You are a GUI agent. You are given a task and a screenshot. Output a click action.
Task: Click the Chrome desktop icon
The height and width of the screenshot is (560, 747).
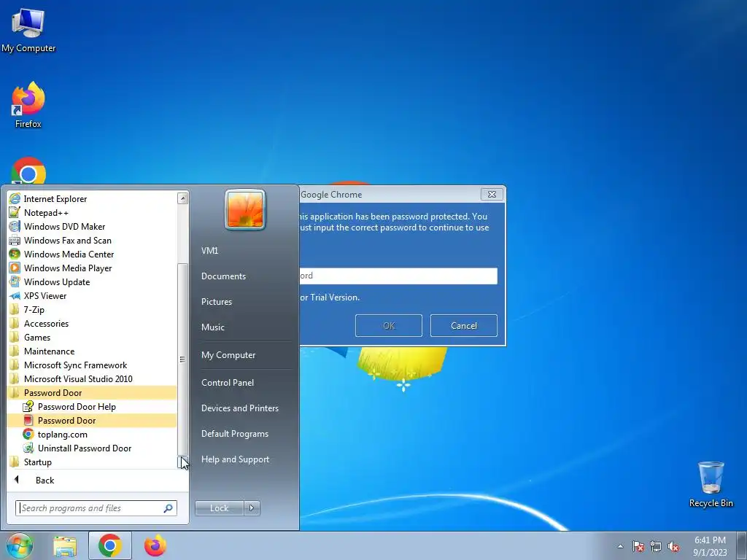[x=28, y=171]
